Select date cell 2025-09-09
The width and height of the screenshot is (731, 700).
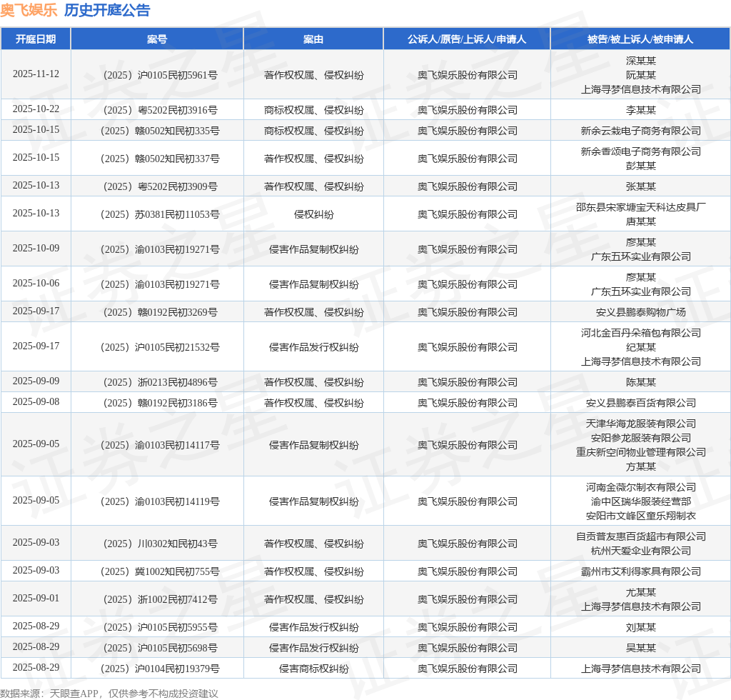click(x=36, y=381)
